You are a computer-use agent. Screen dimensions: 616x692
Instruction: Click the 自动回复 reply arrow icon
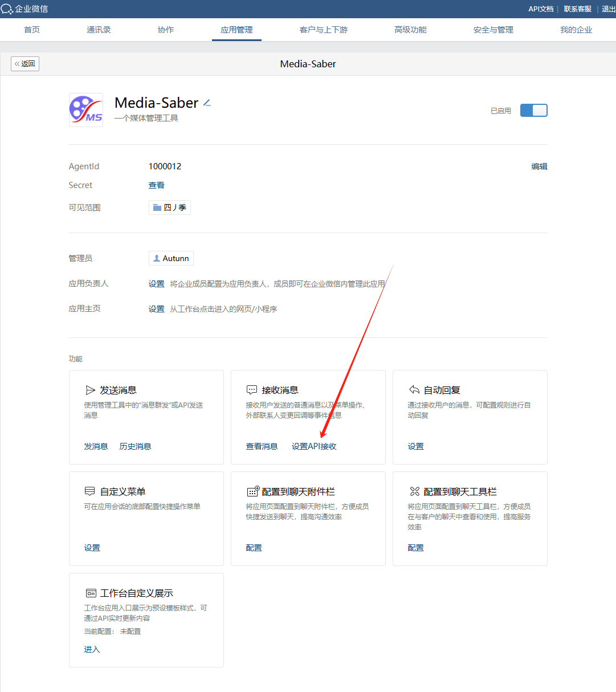click(x=414, y=390)
